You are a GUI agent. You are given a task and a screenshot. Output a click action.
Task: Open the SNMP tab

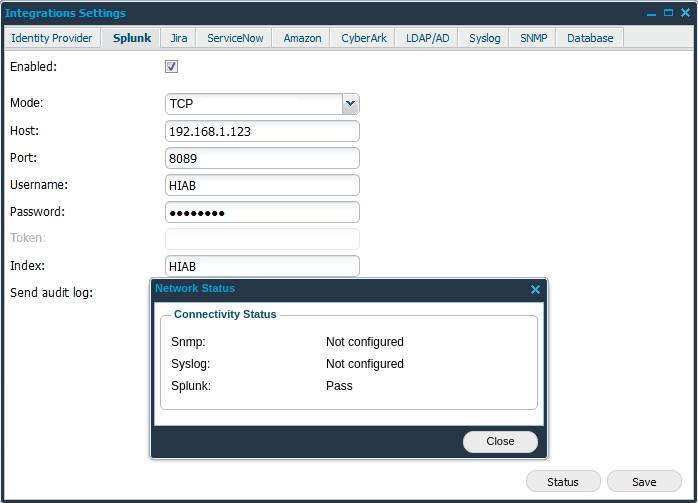pos(533,38)
